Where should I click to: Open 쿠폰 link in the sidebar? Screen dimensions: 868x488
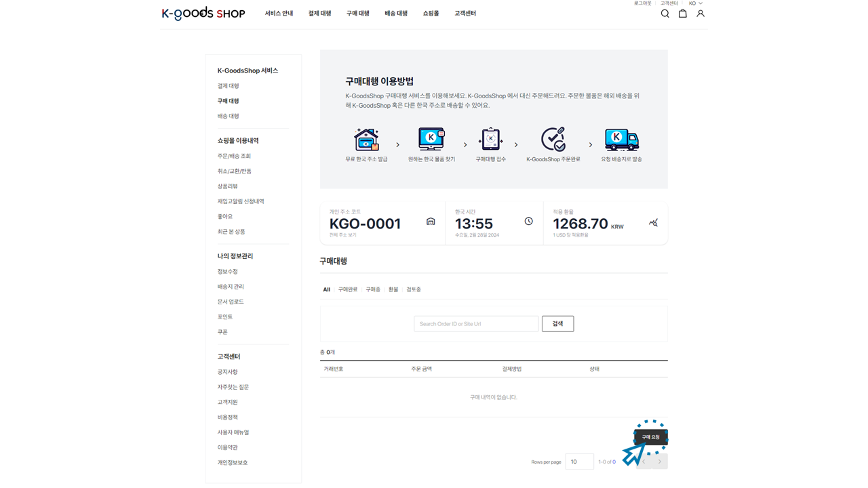pyautogui.click(x=222, y=332)
